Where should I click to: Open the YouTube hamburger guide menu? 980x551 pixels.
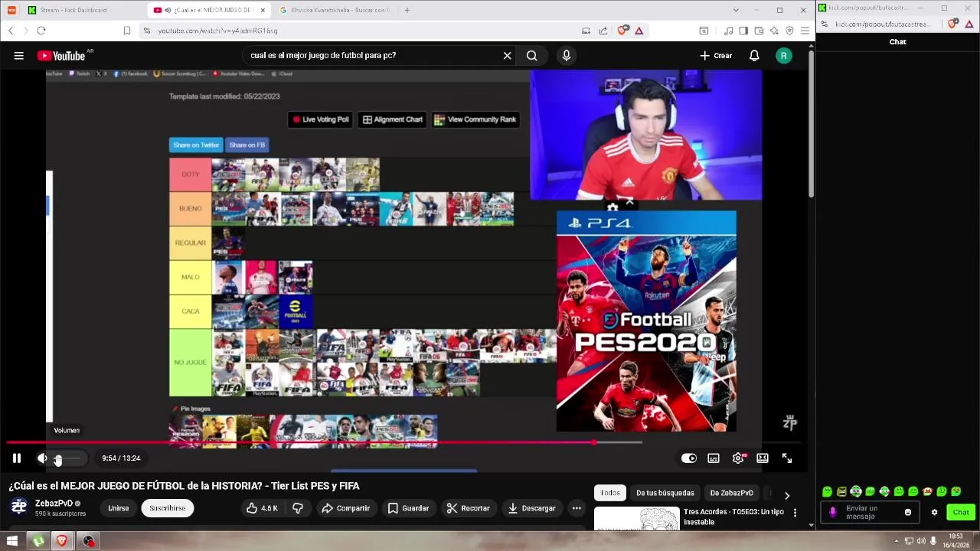coord(19,56)
